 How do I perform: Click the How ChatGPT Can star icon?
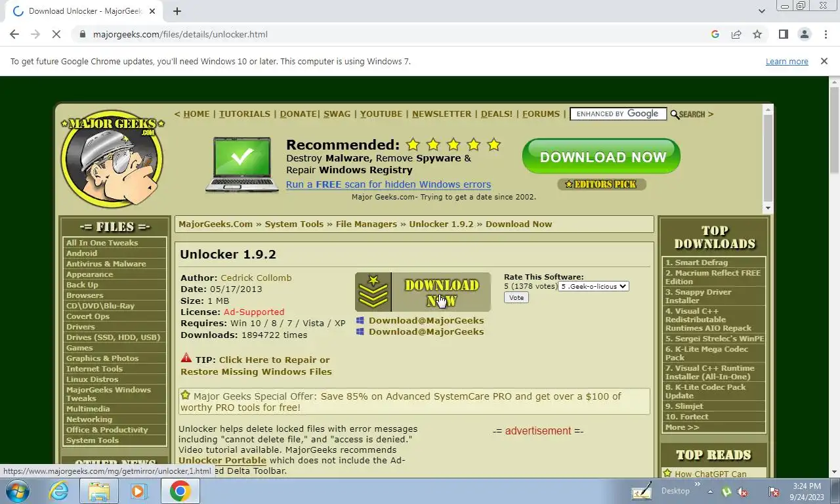click(x=667, y=473)
